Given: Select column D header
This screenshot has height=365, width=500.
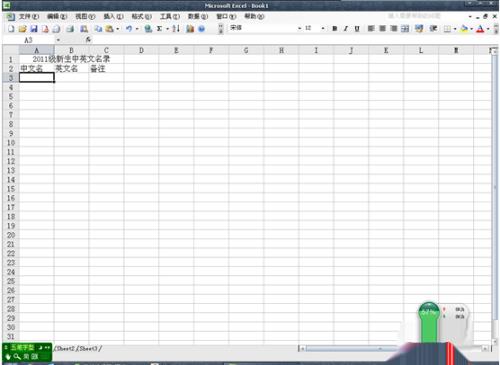Looking at the screenshot, I should [x=141, y=50].
